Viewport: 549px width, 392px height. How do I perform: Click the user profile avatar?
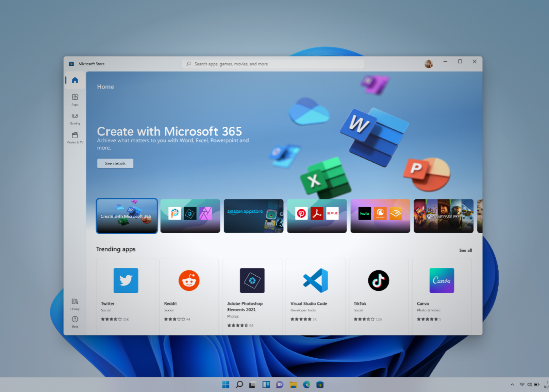[x=429, y=64]
